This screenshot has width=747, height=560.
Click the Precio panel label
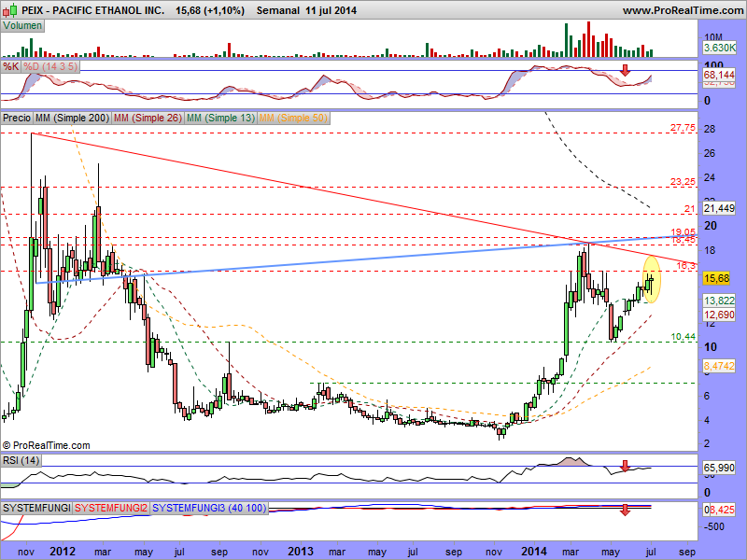(17, 118)
